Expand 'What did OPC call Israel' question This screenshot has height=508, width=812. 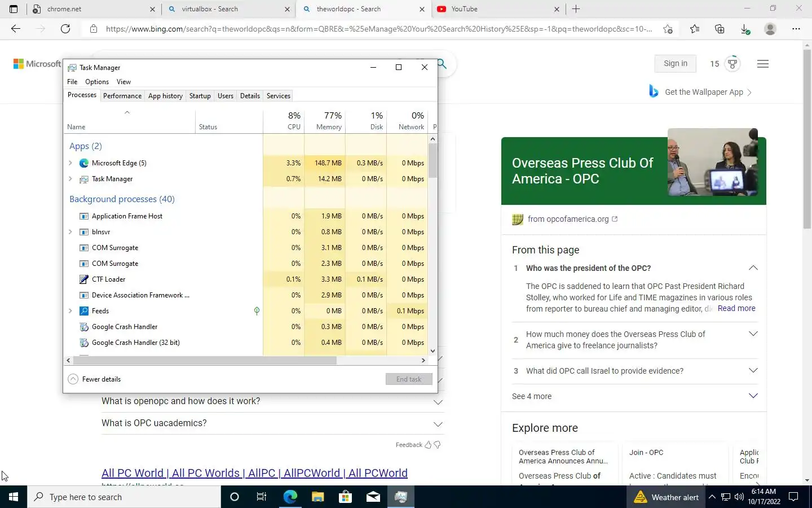click(753, 371)
